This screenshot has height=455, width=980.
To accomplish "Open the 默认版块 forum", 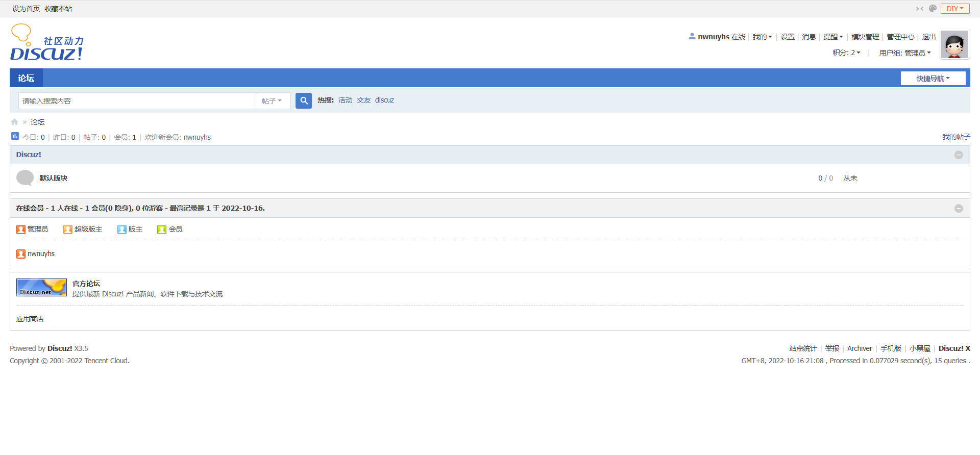I will (54, 178).
